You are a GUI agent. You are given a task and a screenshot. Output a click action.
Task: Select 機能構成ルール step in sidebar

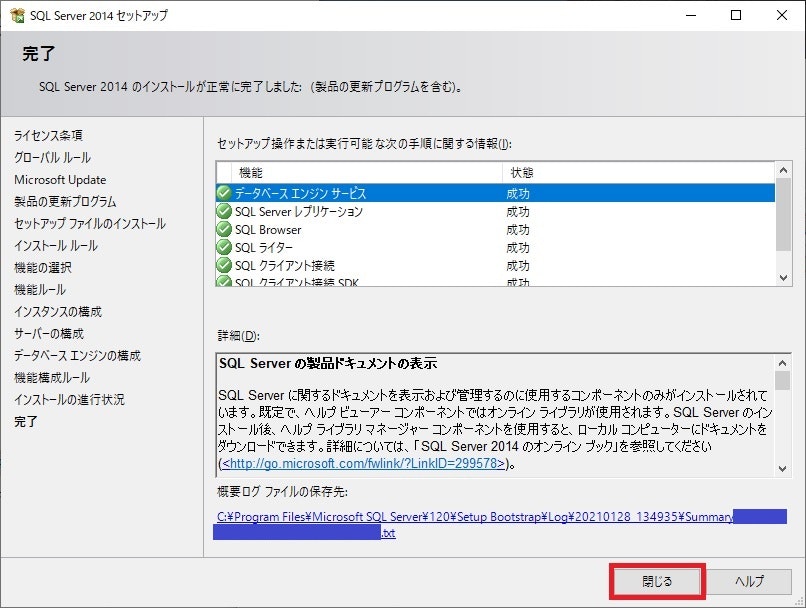tap(52, 378)
